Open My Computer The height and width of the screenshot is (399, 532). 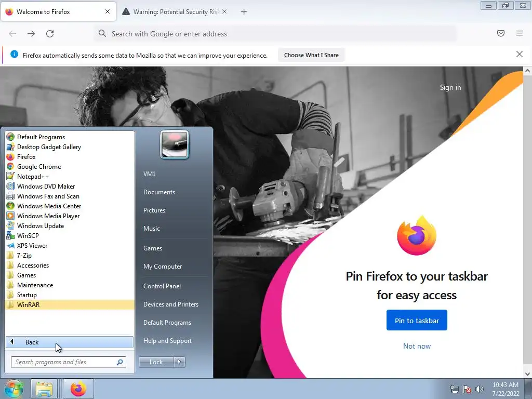[x=163, y=267]
